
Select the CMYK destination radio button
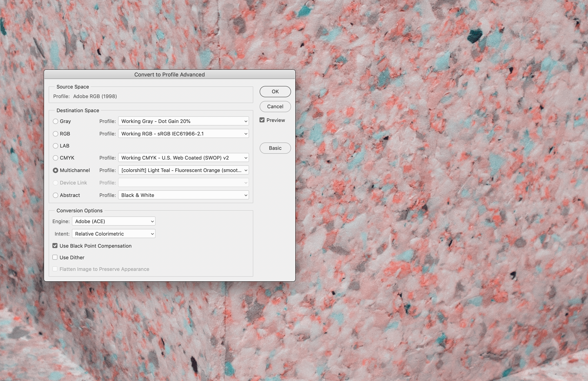(56, 158)
